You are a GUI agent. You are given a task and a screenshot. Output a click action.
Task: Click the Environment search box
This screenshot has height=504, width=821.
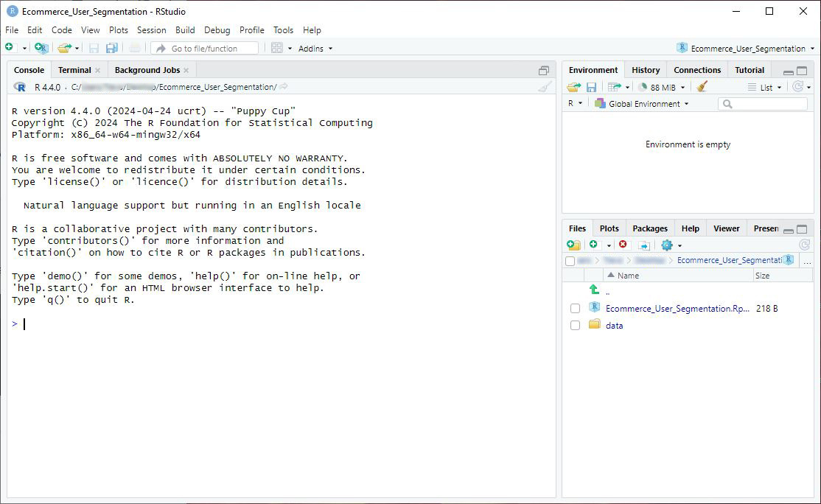763,104
